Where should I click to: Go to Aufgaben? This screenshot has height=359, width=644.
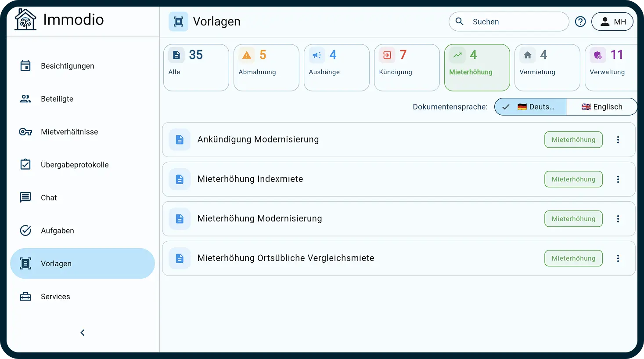(83, 231)
